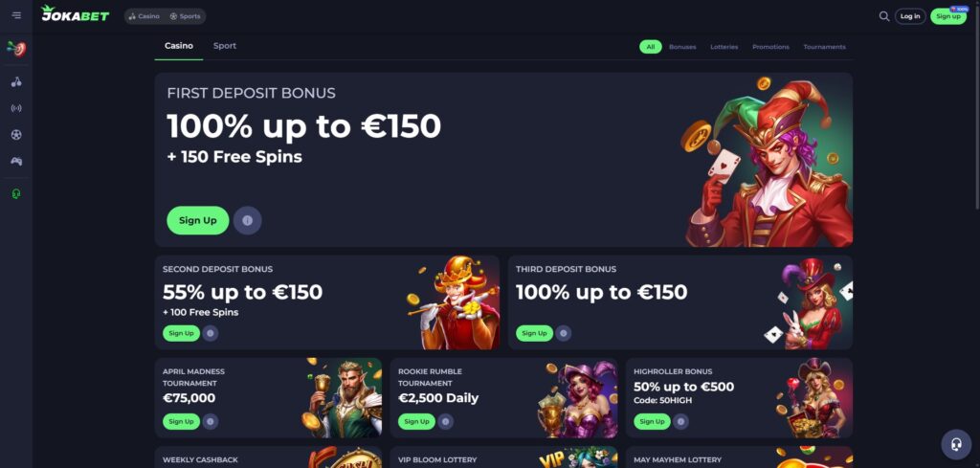Open the hamburger menu icon
Image resolution: width=980 pixels, height=468 pixels.
point(16,15)
